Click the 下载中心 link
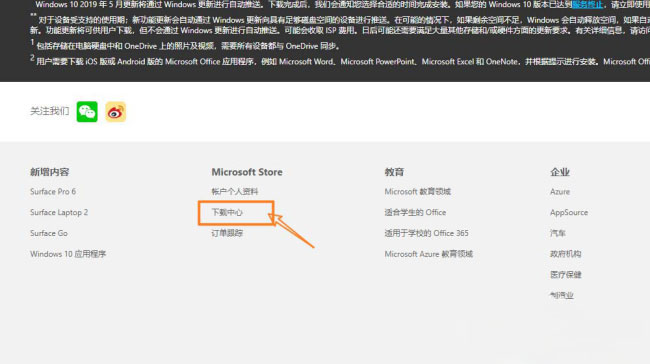 click(x=227, y=212)
